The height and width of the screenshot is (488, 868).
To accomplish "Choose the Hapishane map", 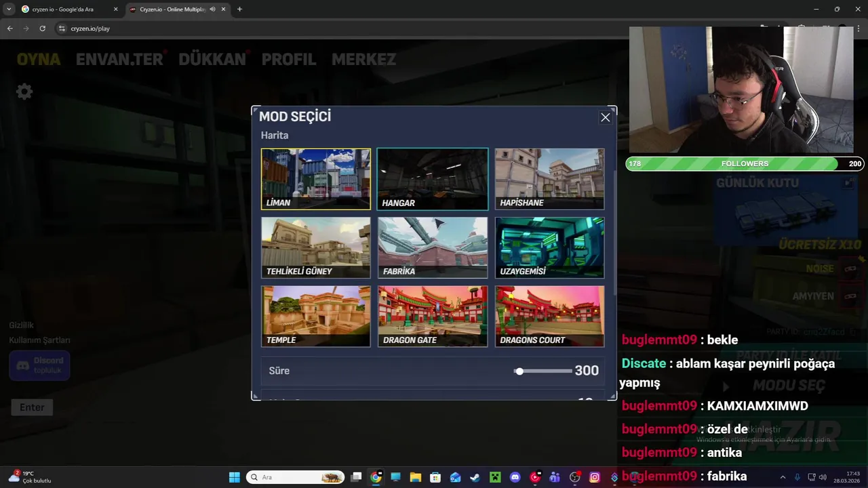I will tap(549, 179).
